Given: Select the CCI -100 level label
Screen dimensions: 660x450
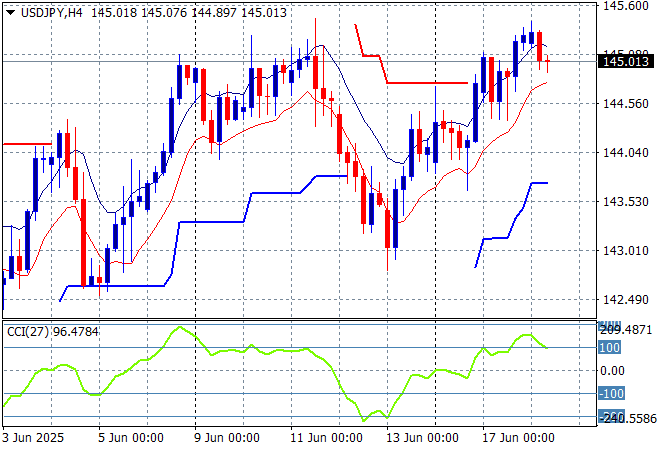Looking at the screenshot, I should pyautogui.click(x=611, y=394).
